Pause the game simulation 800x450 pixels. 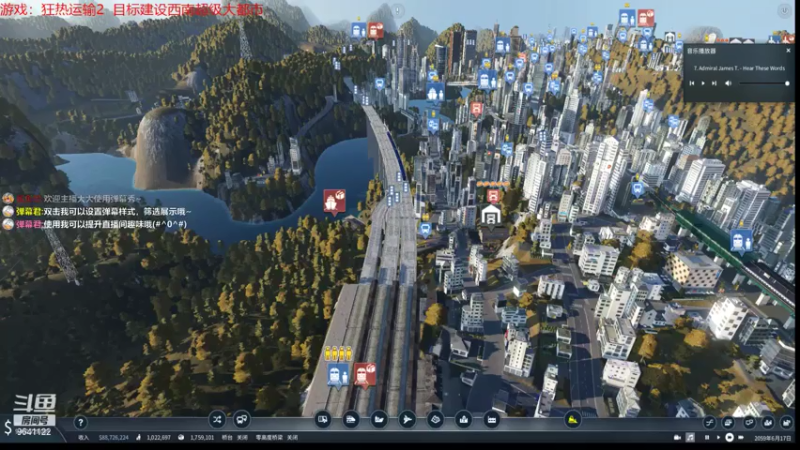707,437
